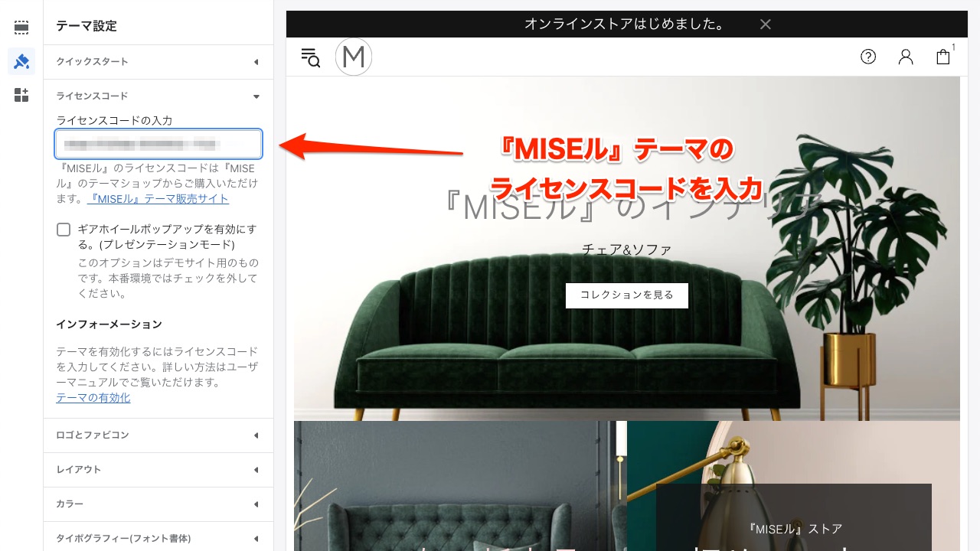
Task: Expand the タイポグラフィー(フォント書体) section
Action: click(x=158, y=538)
